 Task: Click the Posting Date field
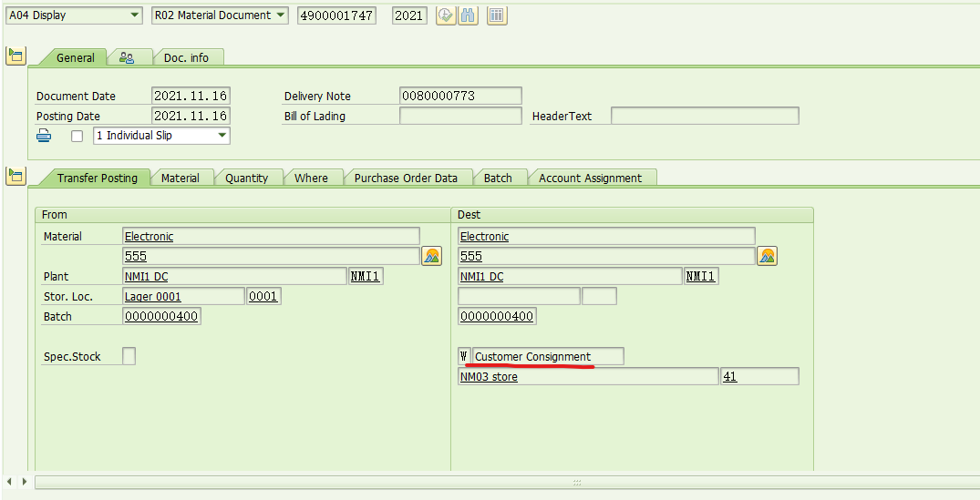tap(191, 116)
